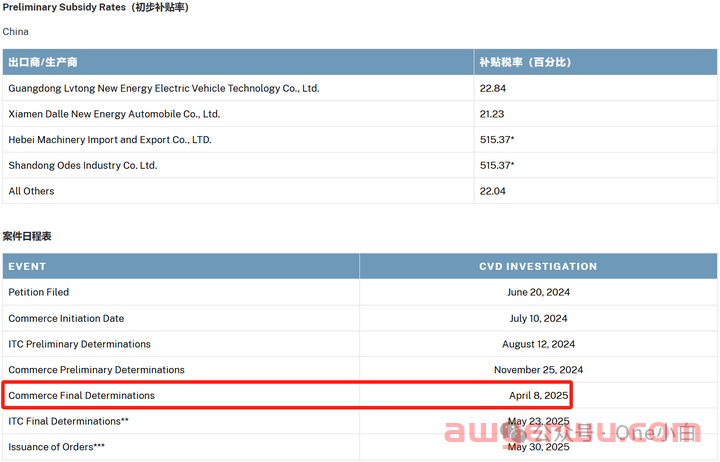Select the Commerce Initiation Date event
The width and height of the screenshot is (720, 462).
(66, 318)
